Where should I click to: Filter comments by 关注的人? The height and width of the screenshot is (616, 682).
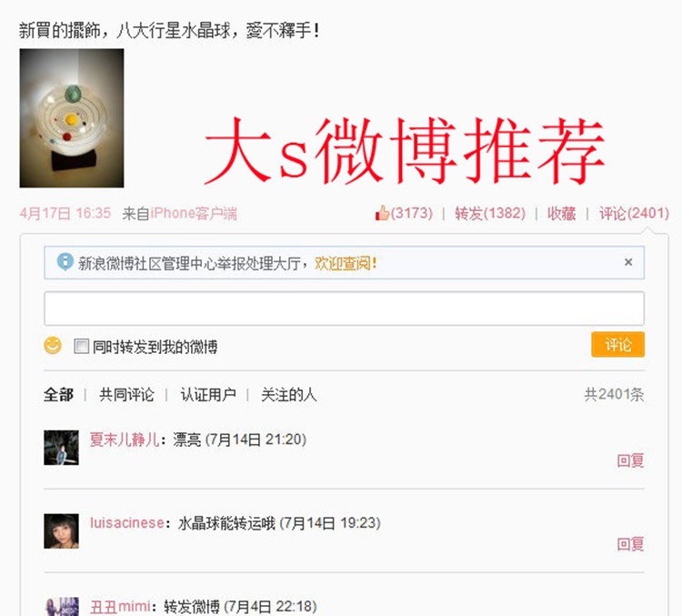(x=289, y=395)
